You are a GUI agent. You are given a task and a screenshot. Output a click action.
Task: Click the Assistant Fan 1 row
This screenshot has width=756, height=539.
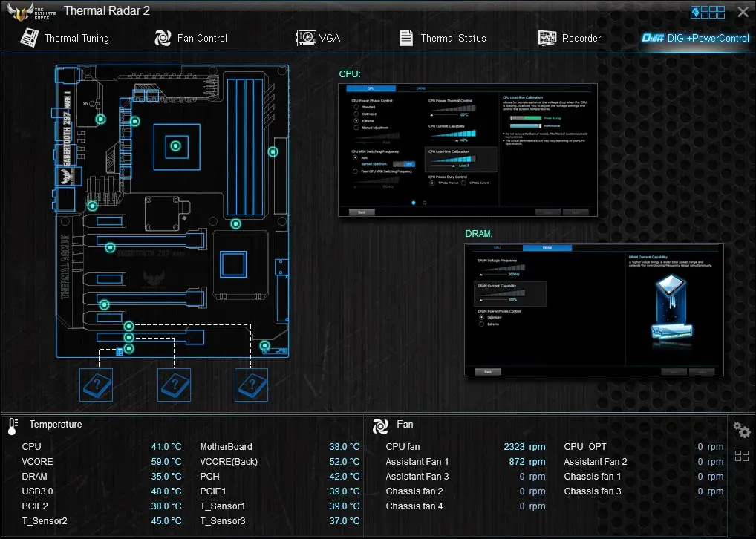coord(466,462)
